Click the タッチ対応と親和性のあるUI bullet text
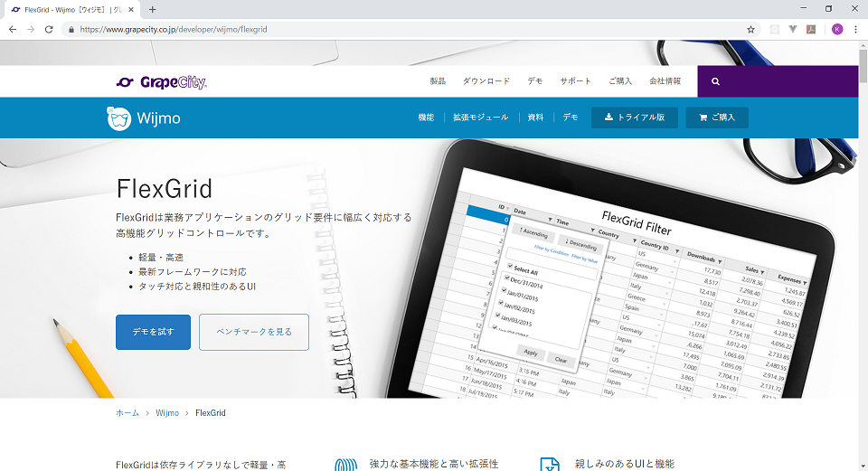The height and width of the screenshot is (471, 868). coord(197,287)
